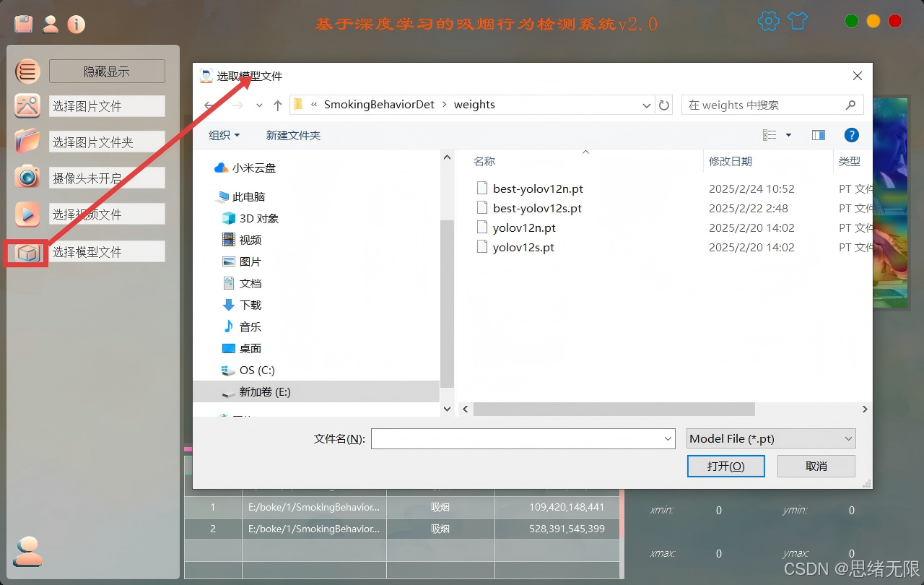Select the best-yolov12n.pt file
This screenshot has height=585, width=924.
coord(530,188)
